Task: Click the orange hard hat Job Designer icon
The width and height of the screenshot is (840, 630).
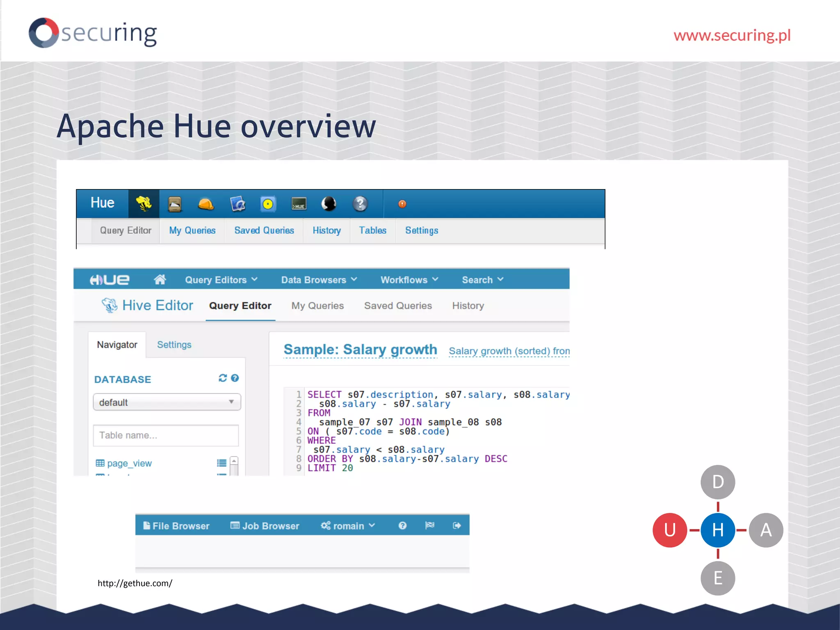Action: pyautogui.click(x=206, y=204)
